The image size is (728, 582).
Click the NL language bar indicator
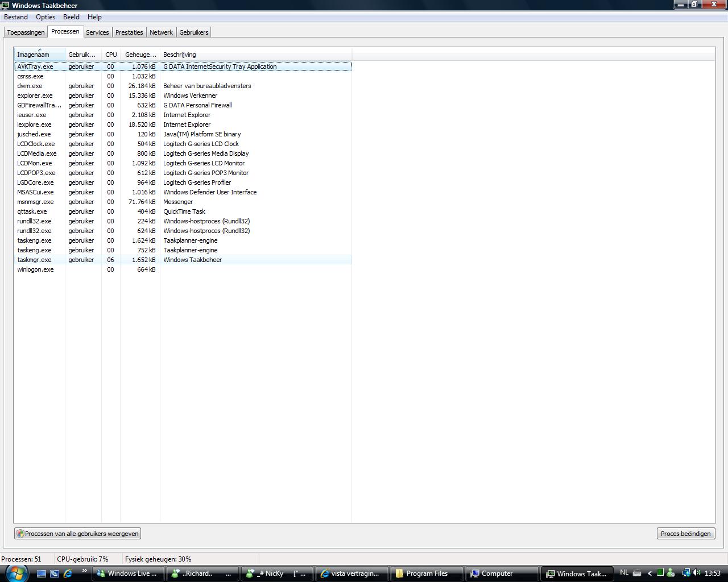pyautogui.click(x=624, y=573)
